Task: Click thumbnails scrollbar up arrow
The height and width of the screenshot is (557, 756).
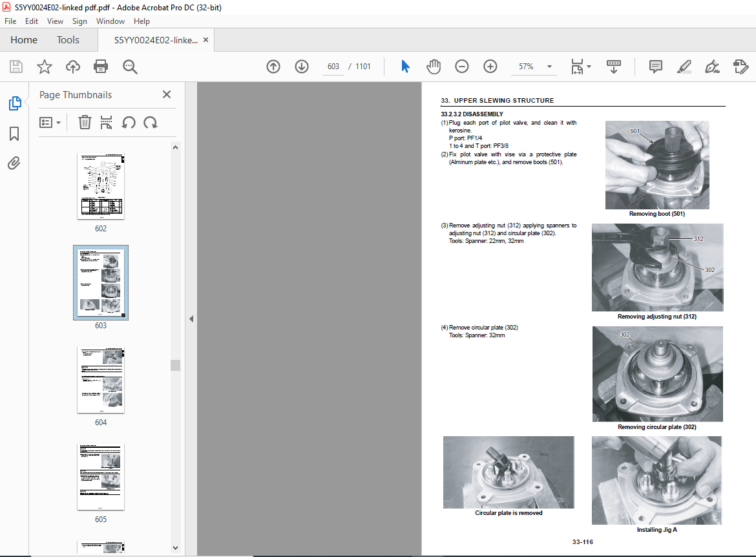Action: [176, 147]
